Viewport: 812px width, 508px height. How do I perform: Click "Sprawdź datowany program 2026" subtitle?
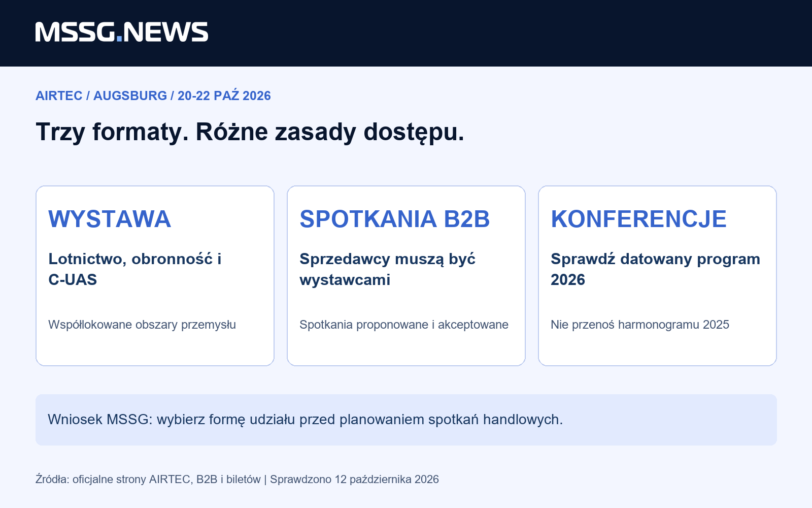tap(656, 269)
